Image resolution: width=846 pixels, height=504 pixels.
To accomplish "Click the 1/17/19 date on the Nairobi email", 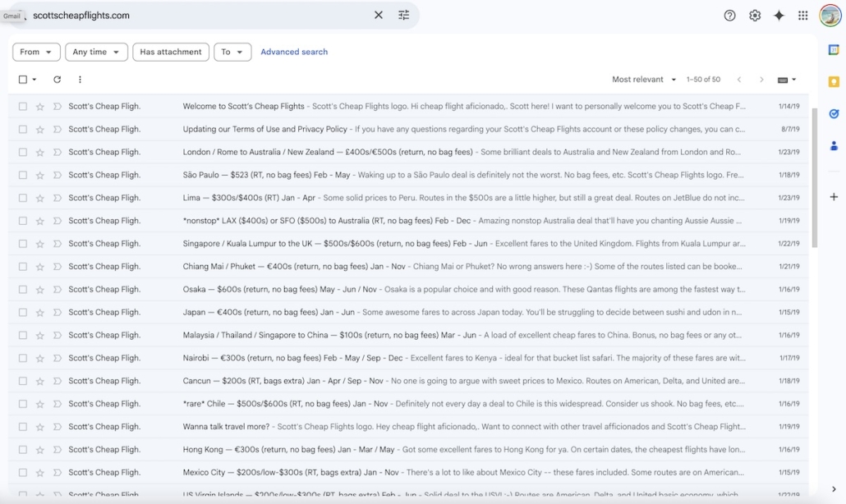I will click(x=789, y=358).
